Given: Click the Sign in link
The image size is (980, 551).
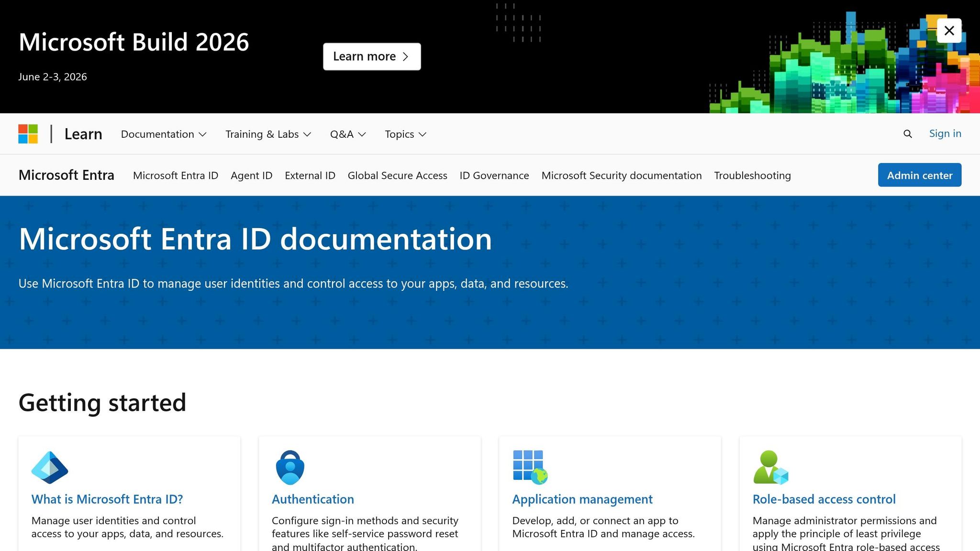Looking at the screenshot, I should click(945, 133).
